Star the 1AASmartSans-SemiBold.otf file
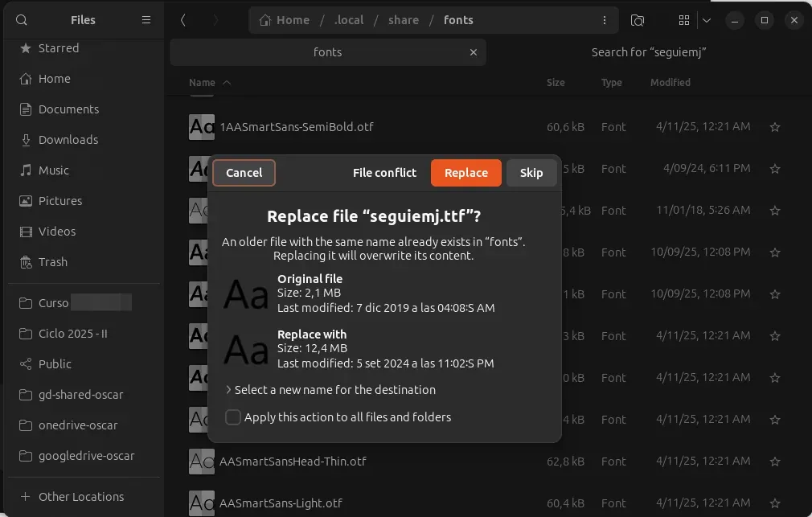This screenshot has height=517, width=812. click(x=774, y=127)
